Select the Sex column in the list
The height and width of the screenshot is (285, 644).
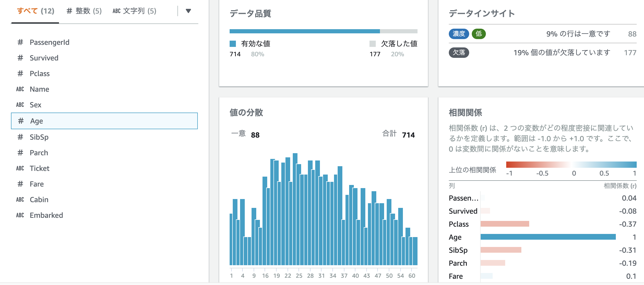(35, 105)
